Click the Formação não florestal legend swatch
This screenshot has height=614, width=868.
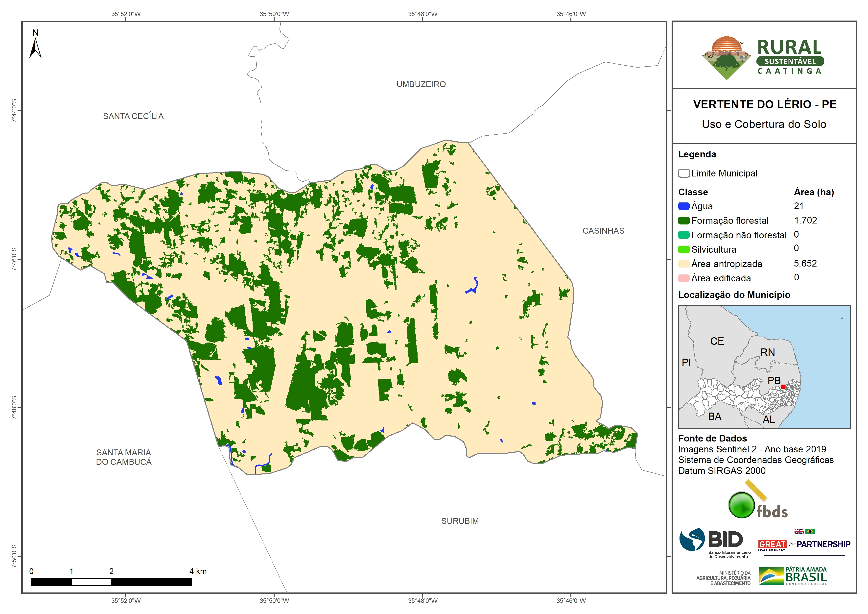pyautogui.click(x=683, y=235)
